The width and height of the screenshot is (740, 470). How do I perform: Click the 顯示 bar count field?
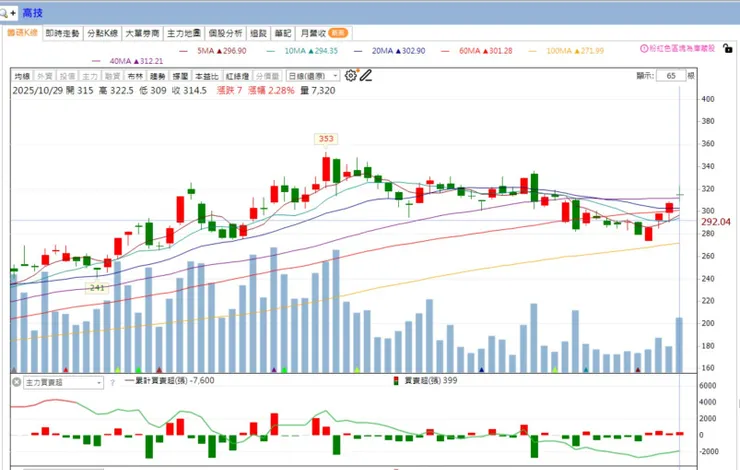tap(671, 76)
